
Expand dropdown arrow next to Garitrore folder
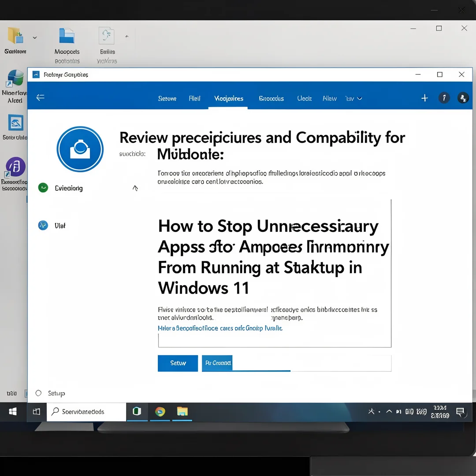(35, 37)
